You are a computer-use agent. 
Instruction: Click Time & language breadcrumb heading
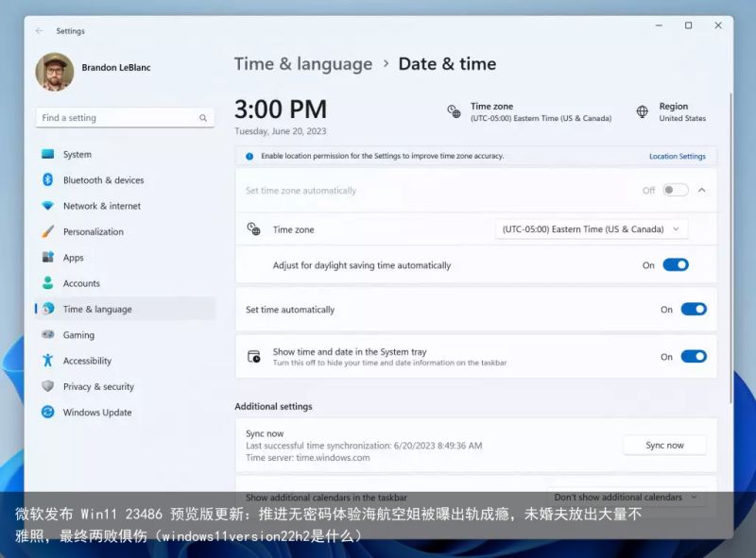(x=303, y=64)
